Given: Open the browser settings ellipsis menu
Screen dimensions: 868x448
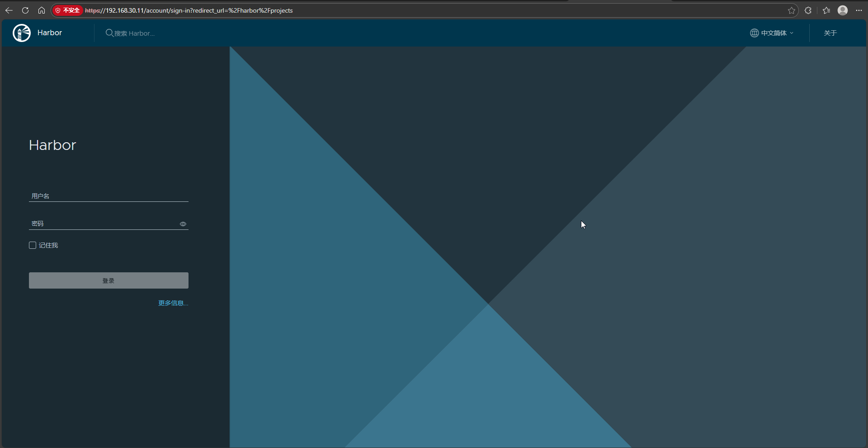Looking at the screenshot, I should coord(859,10).
